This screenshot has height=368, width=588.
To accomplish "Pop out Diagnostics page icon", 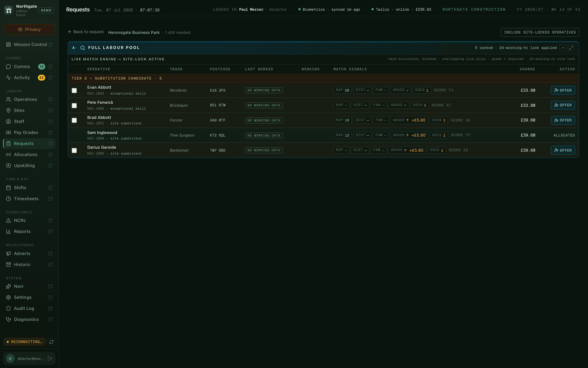I will [50, 319].
